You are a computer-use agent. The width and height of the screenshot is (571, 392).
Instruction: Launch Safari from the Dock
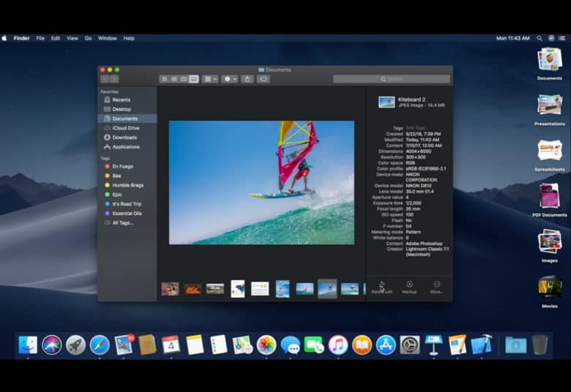[x=100, y=344]
